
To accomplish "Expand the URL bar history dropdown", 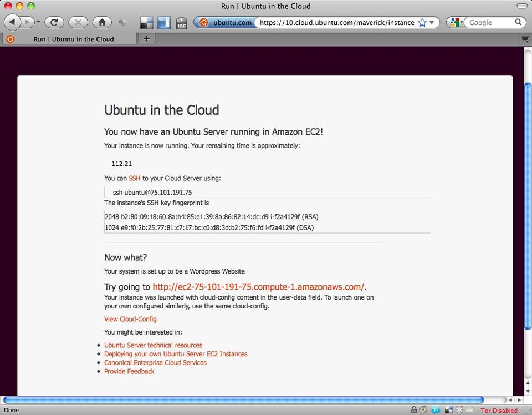I will 432,23.
